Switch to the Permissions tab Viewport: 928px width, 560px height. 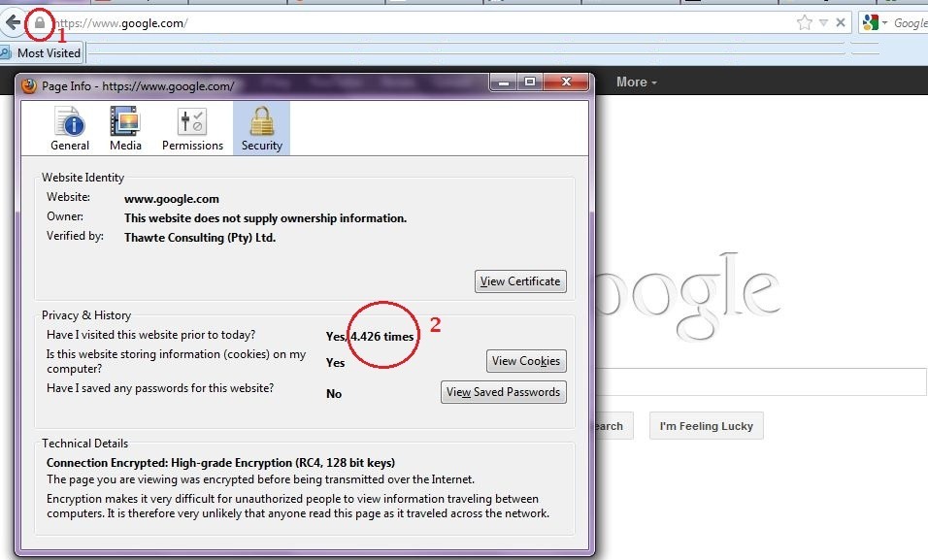click(192, 128)
